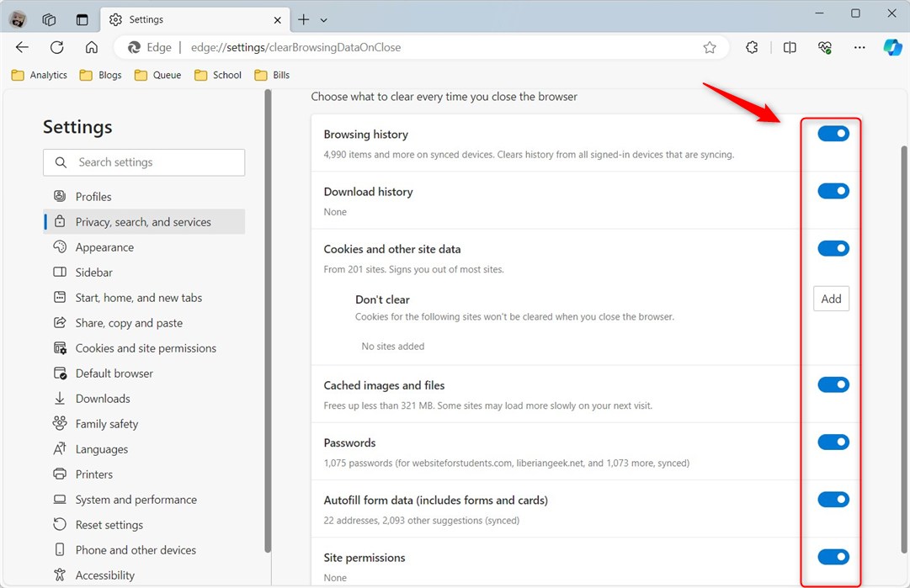This screenshot has width=910, height=588.
Task: Open the Workspaces icon in the title bar
Action: click(50, 19)
